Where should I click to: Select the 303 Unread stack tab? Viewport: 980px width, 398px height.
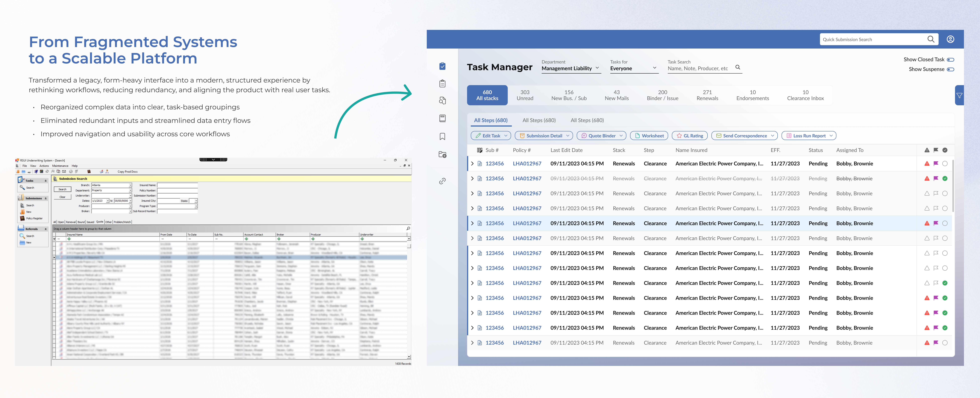[525, 95]
